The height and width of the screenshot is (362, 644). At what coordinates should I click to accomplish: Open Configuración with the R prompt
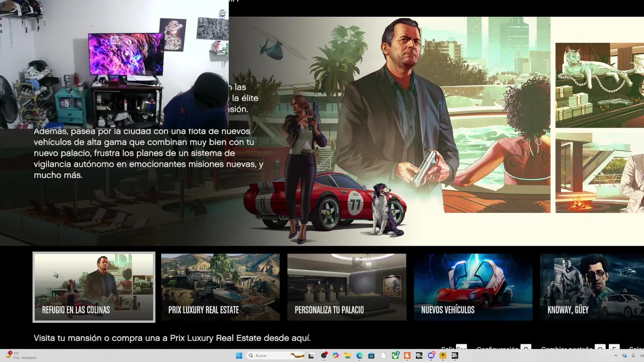pyautogui.click(x=504, y=347)
